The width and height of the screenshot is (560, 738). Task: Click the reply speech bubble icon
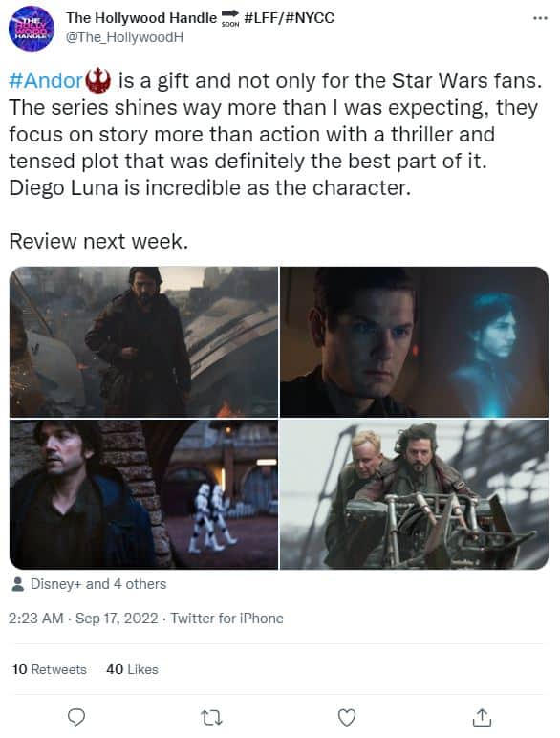pyautogui.click(x=76, y=717)
